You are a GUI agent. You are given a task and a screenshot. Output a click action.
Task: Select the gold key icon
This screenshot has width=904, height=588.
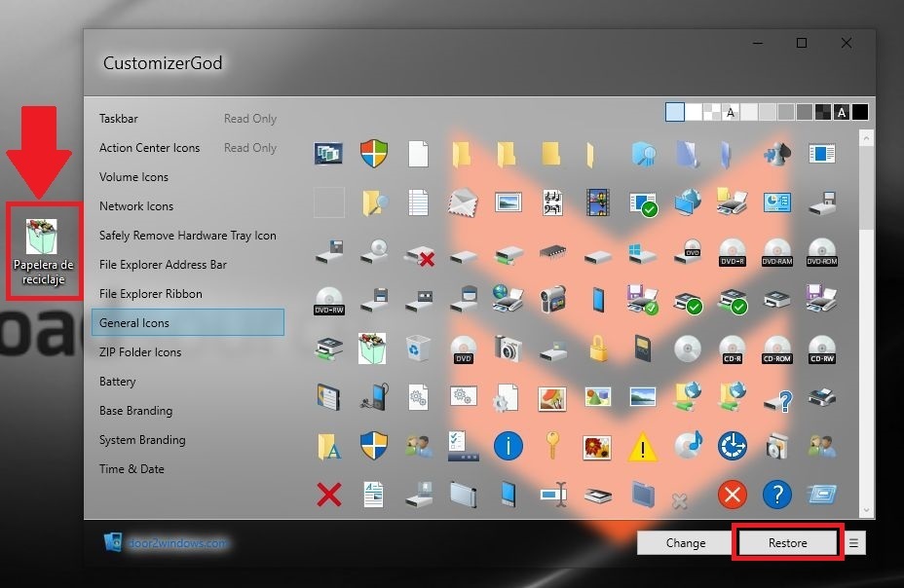(552, 445)
